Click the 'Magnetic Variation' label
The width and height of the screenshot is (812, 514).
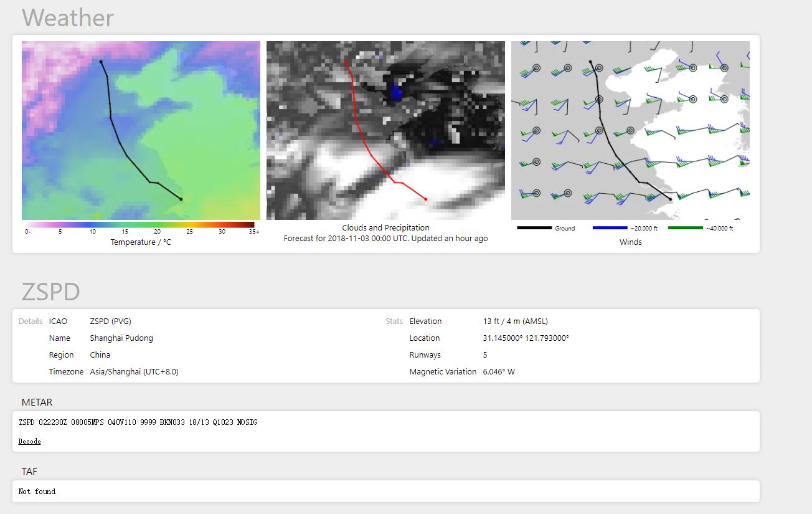click(443, 372)
